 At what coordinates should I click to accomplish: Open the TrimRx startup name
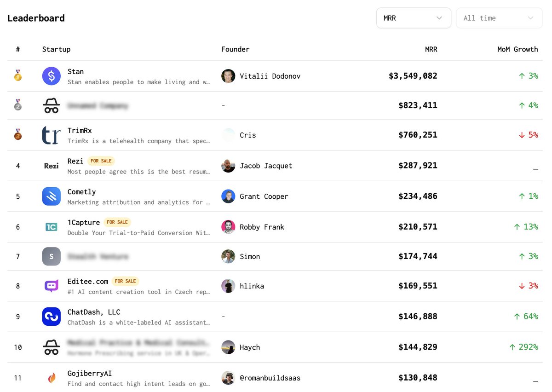[80, 130]
